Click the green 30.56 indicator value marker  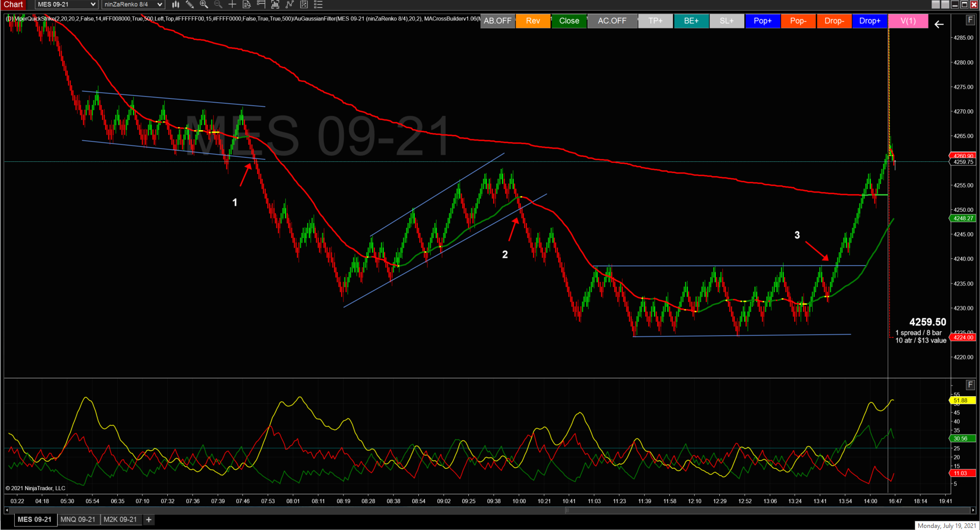point(963,439)
